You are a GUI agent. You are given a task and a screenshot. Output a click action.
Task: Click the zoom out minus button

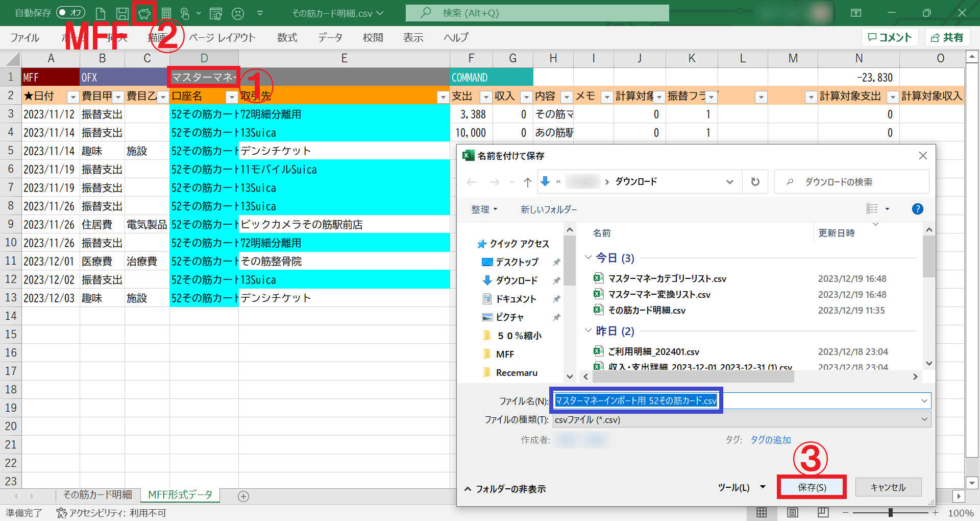846,513
